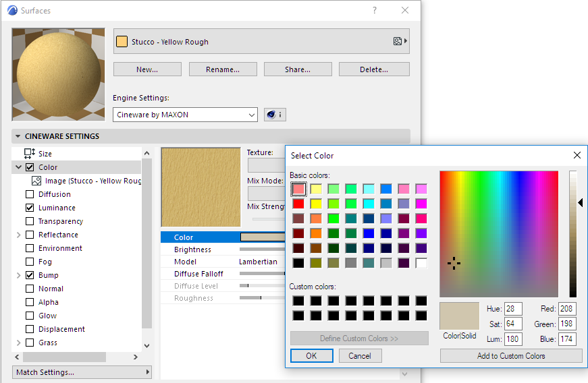Select the Image texture item icon
The image size is (588, 383).
coord(37,181)
